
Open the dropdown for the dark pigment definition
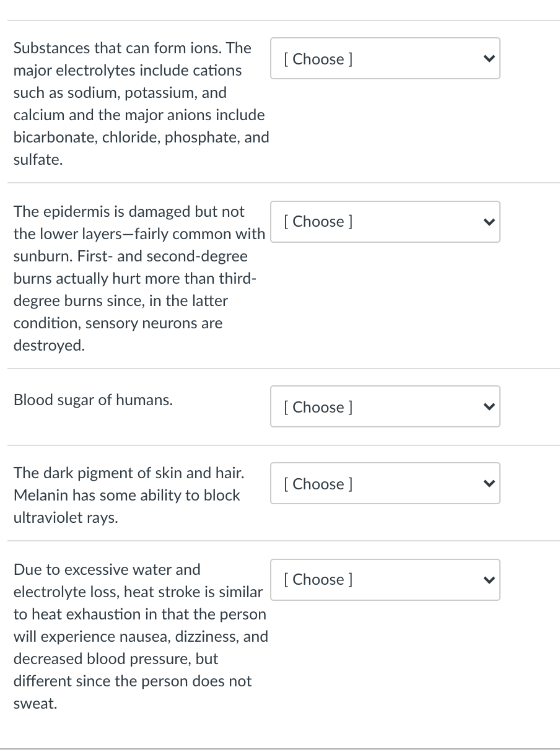[385, 484]
